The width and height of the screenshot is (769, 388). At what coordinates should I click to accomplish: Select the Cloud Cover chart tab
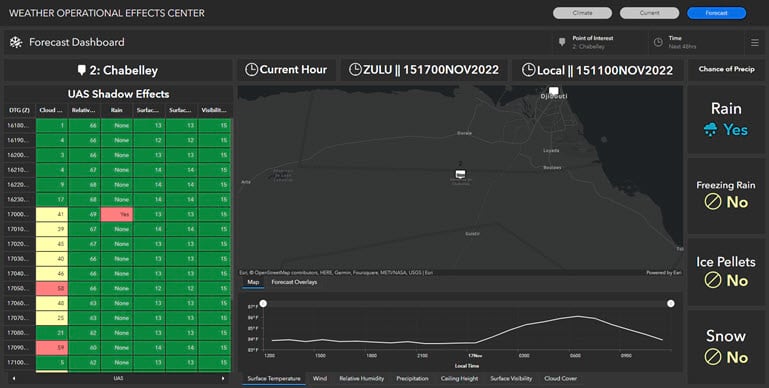click(560, 378)
